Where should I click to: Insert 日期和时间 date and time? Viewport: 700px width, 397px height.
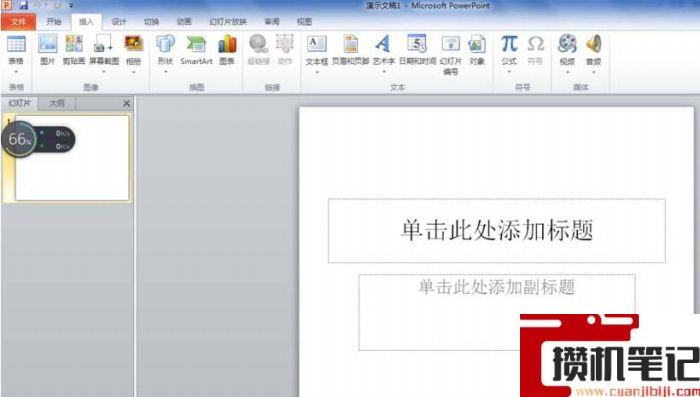click(417, 45)
